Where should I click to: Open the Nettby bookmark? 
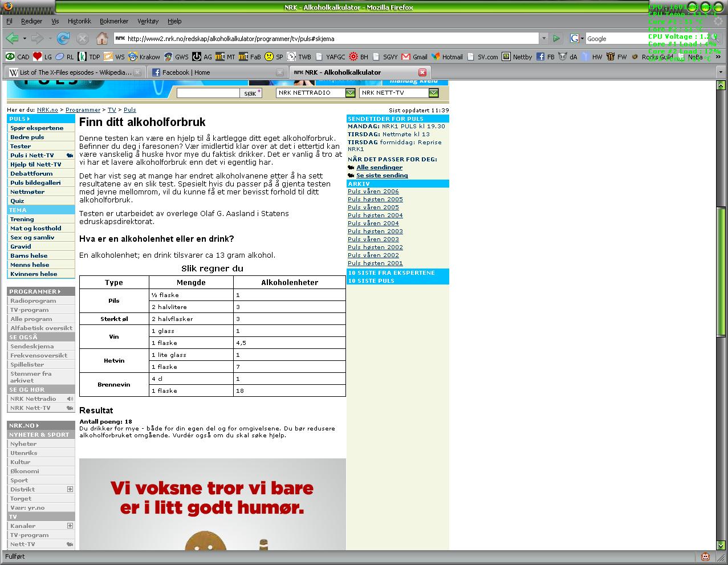click(x=517, y=56)
